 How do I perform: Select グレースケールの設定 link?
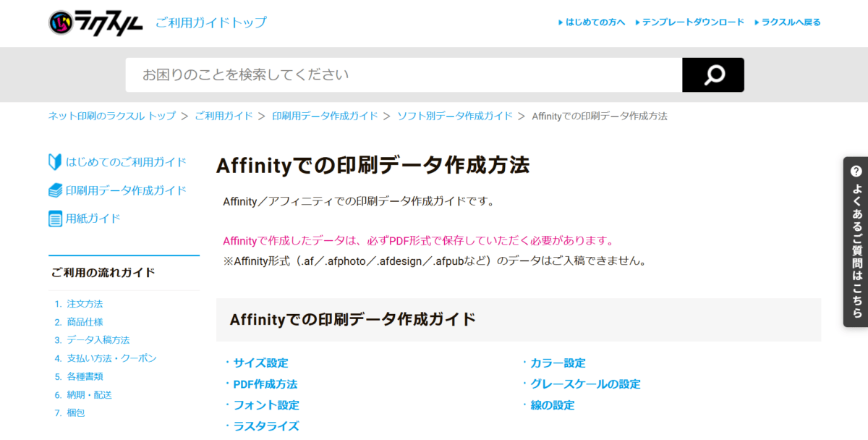tap(585, 384)
